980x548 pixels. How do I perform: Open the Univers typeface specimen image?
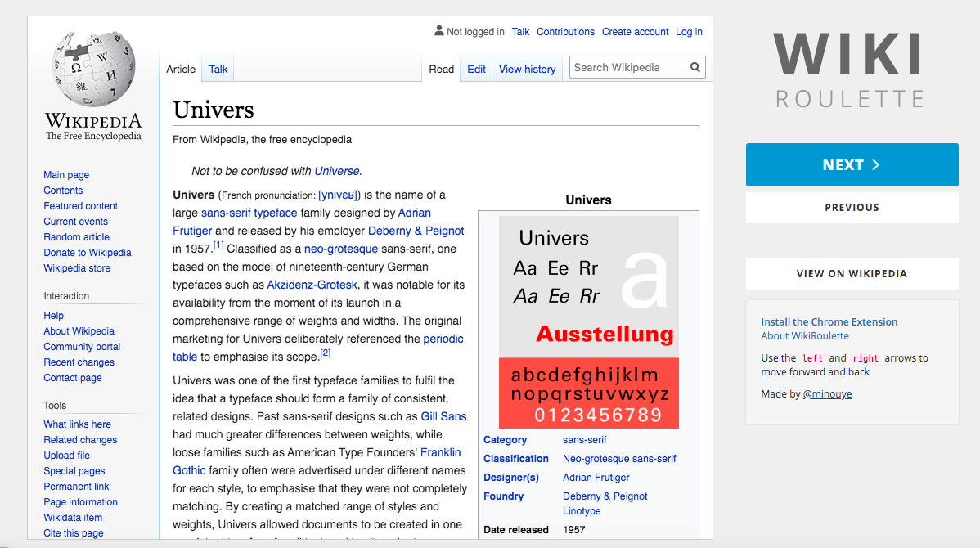click(588, 321)
